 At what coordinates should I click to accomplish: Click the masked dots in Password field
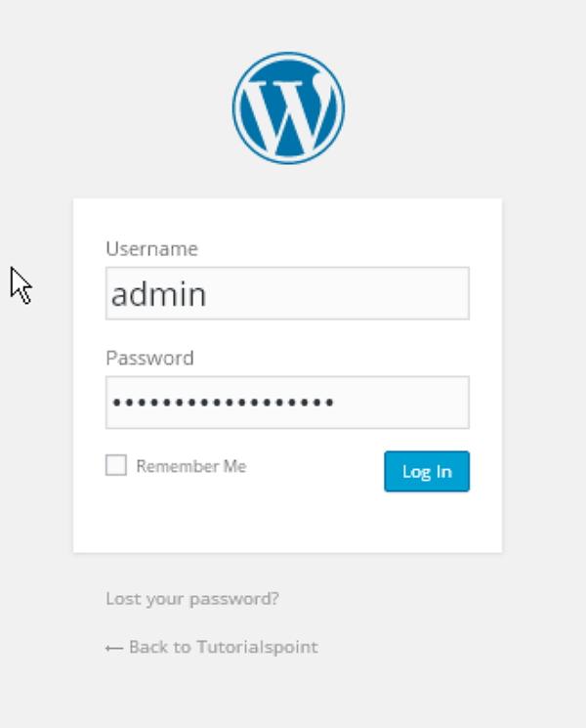[223, 403]
